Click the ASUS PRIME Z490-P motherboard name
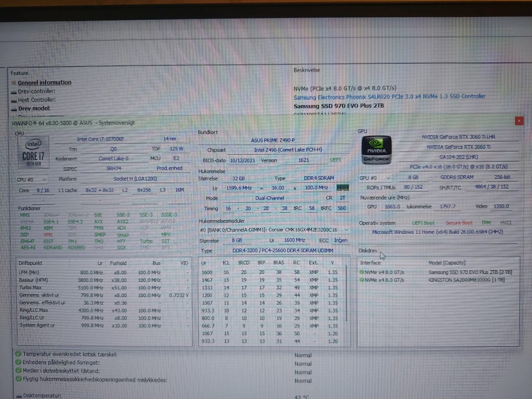532x399 pixels. [x=273, y=140]
